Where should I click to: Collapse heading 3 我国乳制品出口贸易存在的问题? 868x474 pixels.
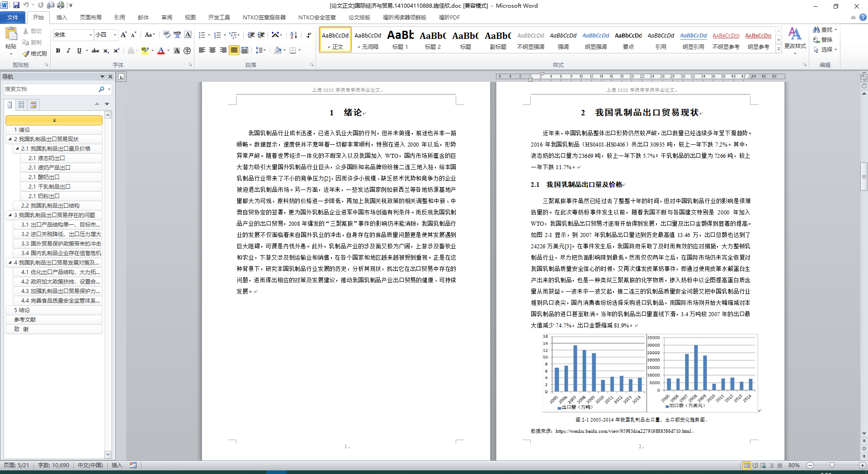coord(10,215)
